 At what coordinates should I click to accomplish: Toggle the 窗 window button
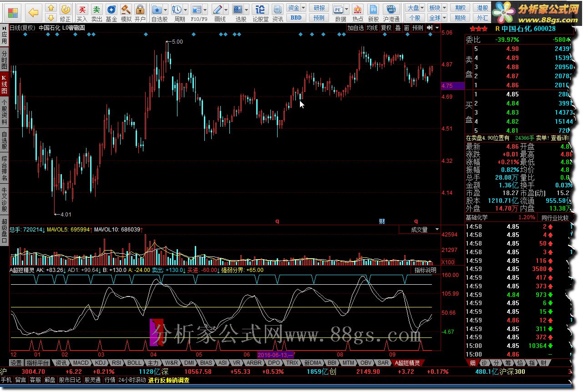(x=406, y=28)
